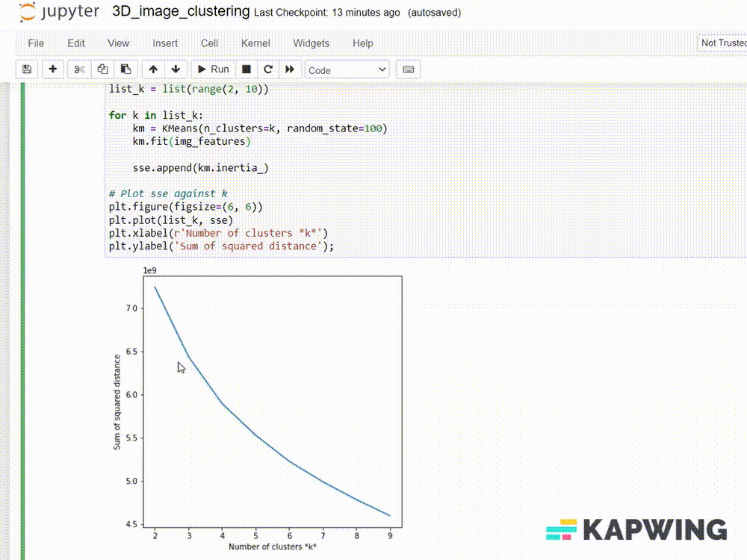Open the command palette keyboard icon

coord(408,69)
